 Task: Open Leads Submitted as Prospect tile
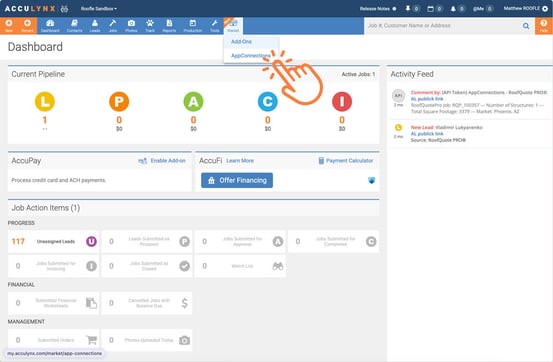pyautogui.click(x=147, y=242)
